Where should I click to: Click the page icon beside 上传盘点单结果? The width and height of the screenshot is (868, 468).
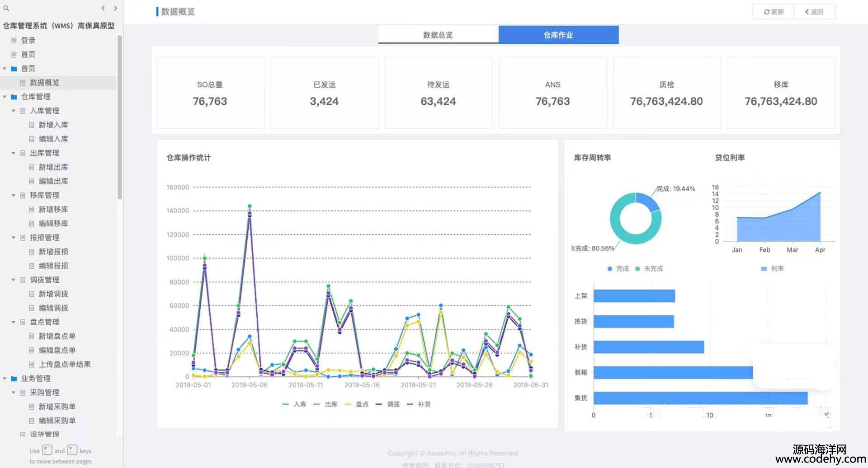click(32, 365)
